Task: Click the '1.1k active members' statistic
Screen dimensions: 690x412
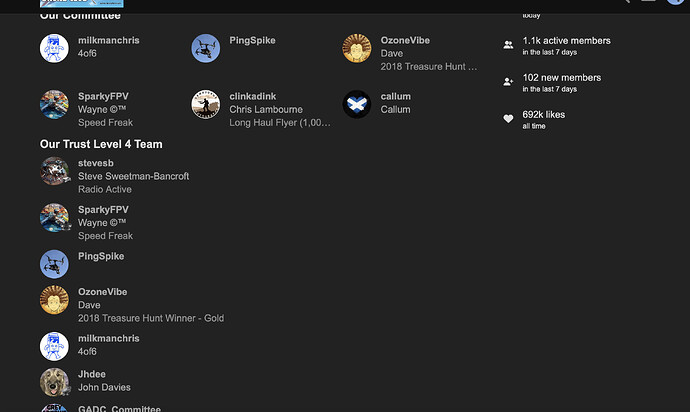Action: (x=566, y=40)
